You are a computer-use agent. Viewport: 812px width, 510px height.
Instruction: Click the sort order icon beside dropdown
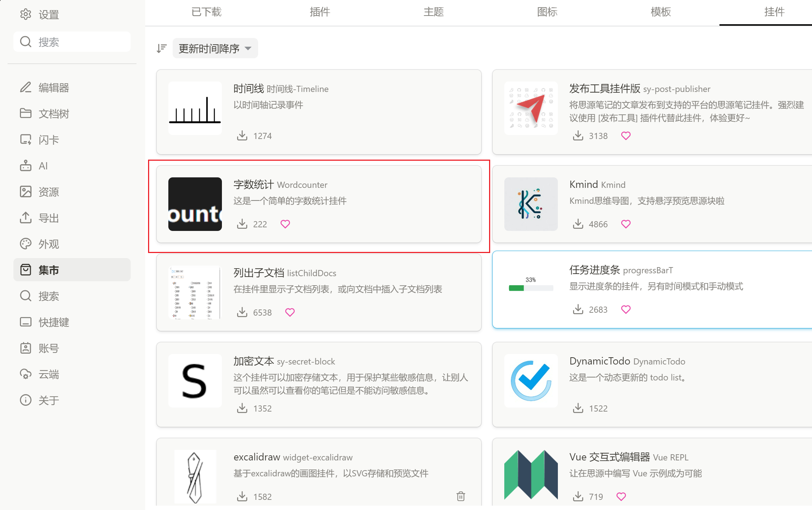(162, 48)
